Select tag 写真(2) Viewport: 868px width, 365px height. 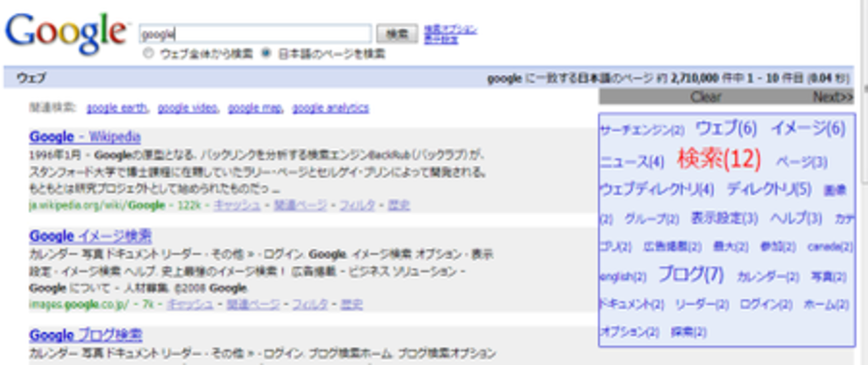click(x=829, y=276)
